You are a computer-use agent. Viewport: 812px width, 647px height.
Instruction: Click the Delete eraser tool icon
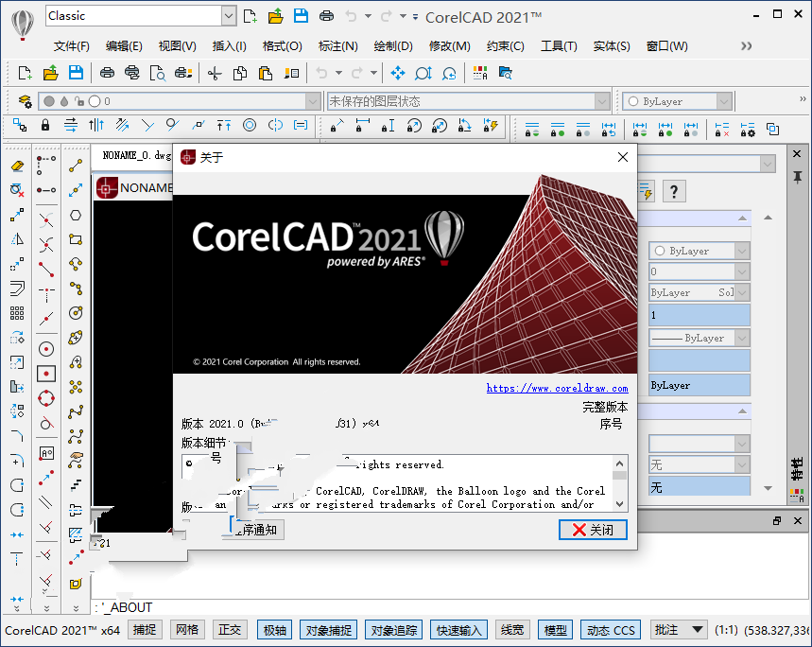(x=17, y=166)
